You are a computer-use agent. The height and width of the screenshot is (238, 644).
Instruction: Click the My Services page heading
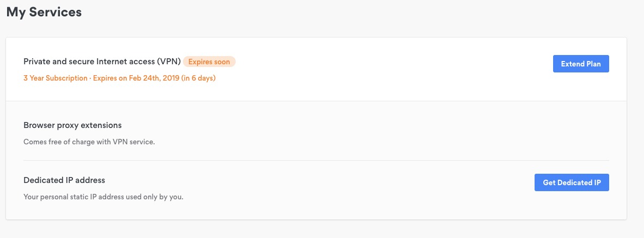(x=44, y=12)
